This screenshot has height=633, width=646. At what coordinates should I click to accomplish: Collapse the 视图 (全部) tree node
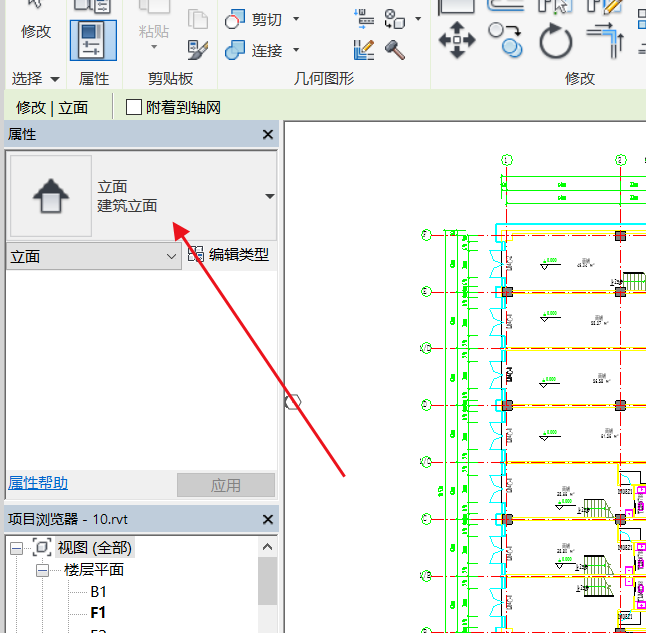coord(17,548)
